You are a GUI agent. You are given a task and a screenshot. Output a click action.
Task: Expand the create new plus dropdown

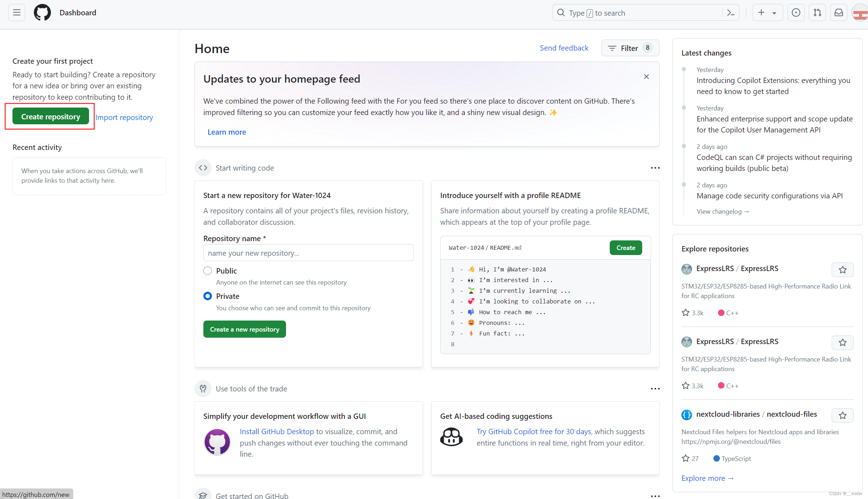tap(767, 13)
